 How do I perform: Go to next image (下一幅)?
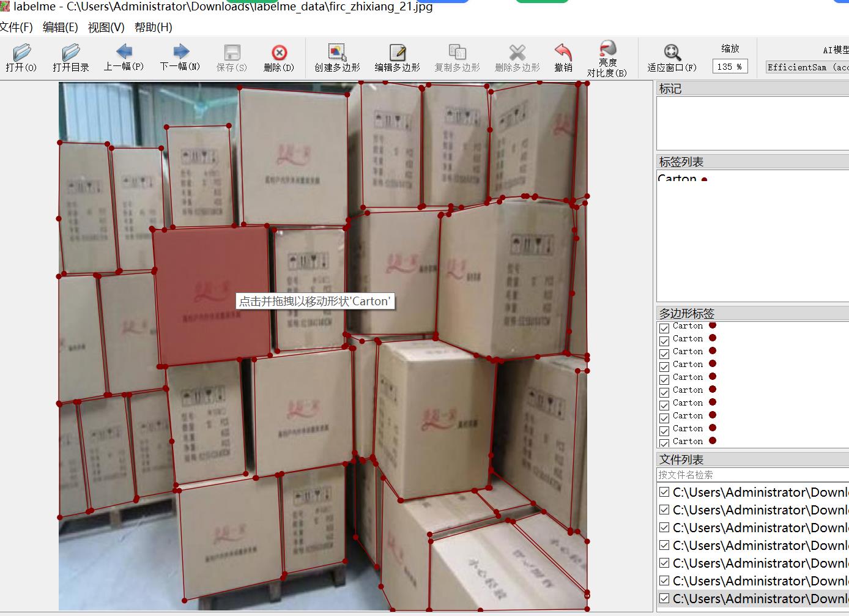(x=180, y=52)
